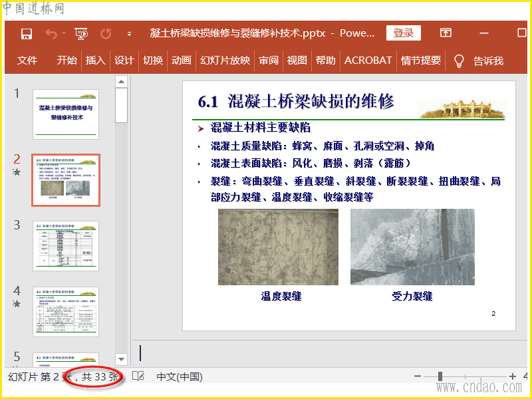Image resolution: width=532 pixels, height=399 pixels.
Task: Open the Undo history dropdown arrow
Action: coord(64,33)
